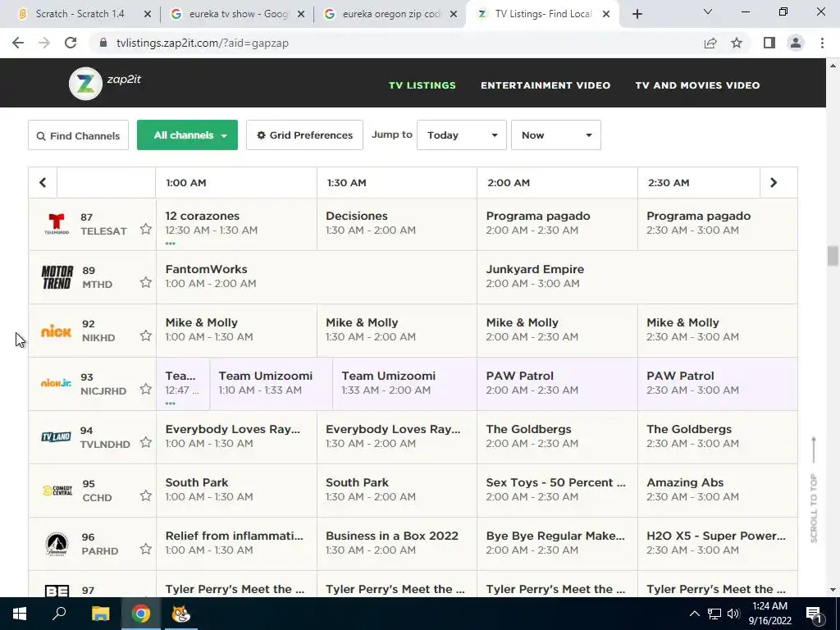Open The Goldbergs 2:30 AM listing
The height and width of the screenshot is (630, 840).
click(x=717, y=437)
